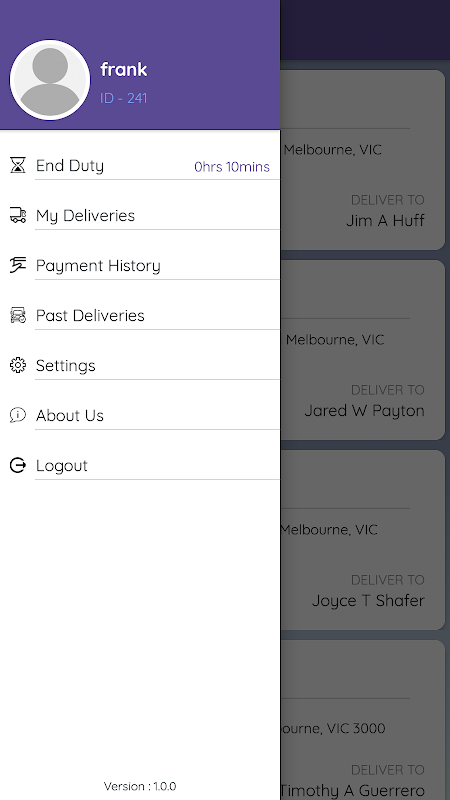450x800 pixels.
Task: Tap the Logout arrow icon
Action: click(x=18, y=465)
